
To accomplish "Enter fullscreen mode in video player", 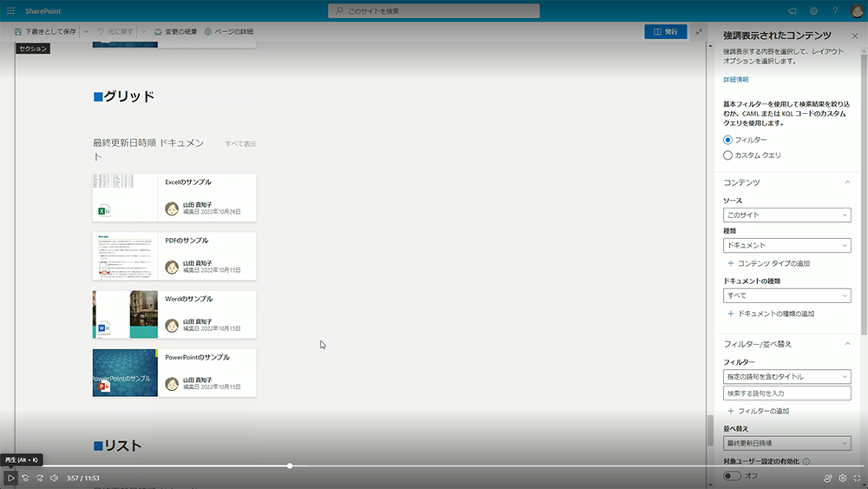I will tap(857, 478).
